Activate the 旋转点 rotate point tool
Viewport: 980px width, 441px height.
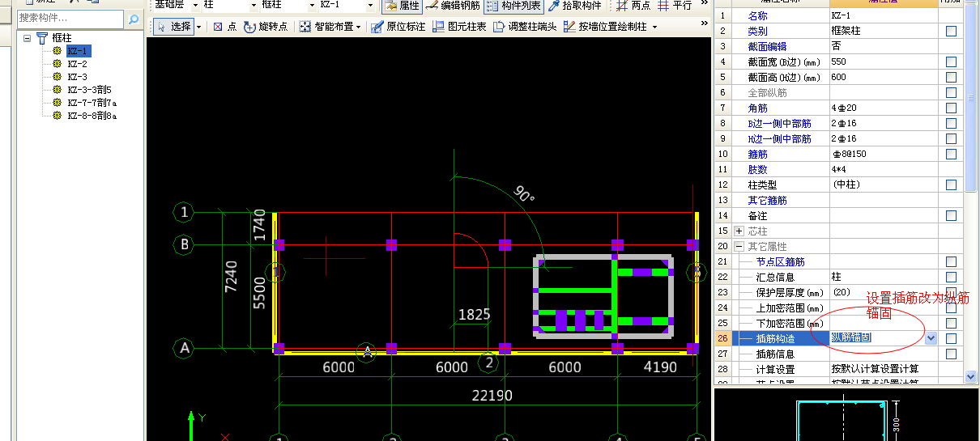coord(266,27)
